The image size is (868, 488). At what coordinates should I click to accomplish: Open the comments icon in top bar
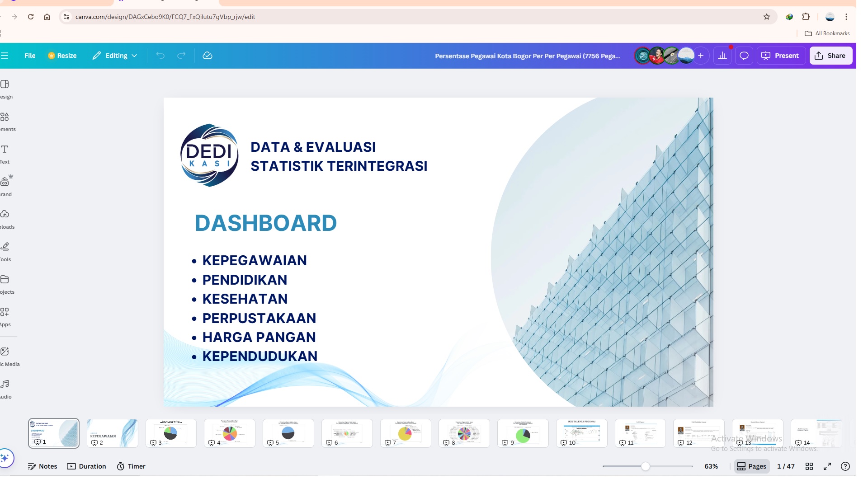744,55
